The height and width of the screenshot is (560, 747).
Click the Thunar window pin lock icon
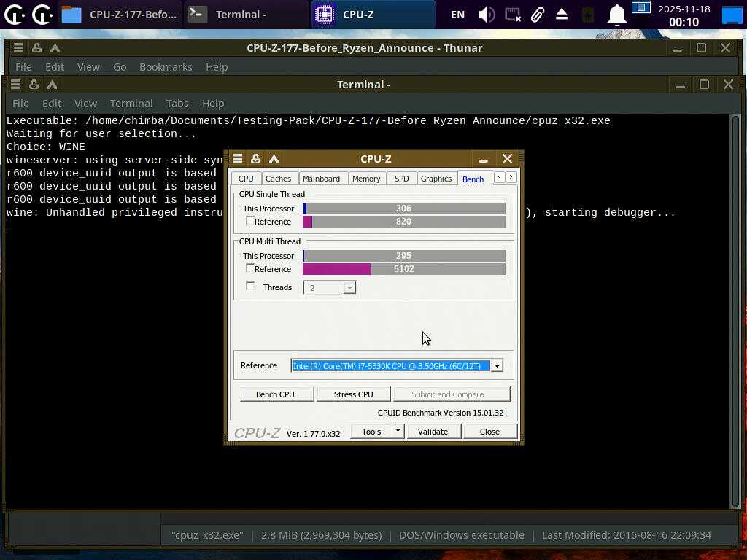36,47
